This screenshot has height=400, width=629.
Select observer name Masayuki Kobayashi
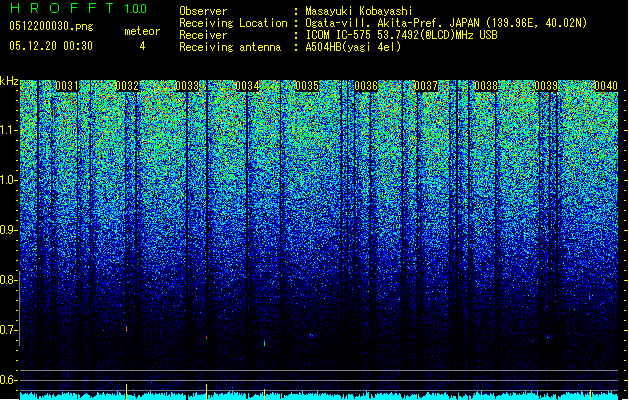pos(359,11)
